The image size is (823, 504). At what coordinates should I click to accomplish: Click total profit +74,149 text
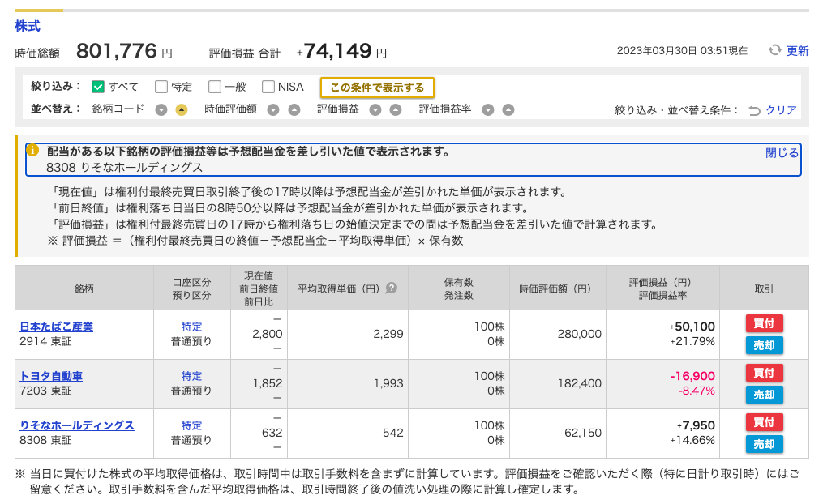point(334,51)
